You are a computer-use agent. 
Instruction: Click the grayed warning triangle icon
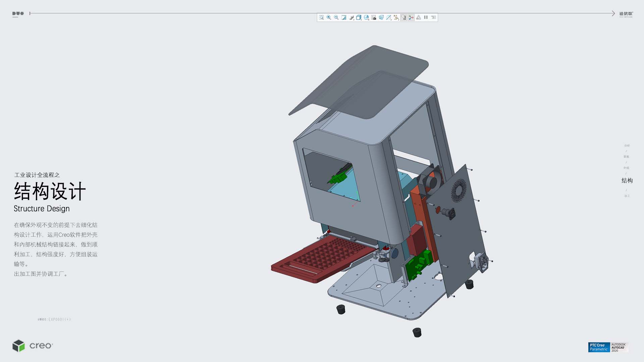pos(418,17)
